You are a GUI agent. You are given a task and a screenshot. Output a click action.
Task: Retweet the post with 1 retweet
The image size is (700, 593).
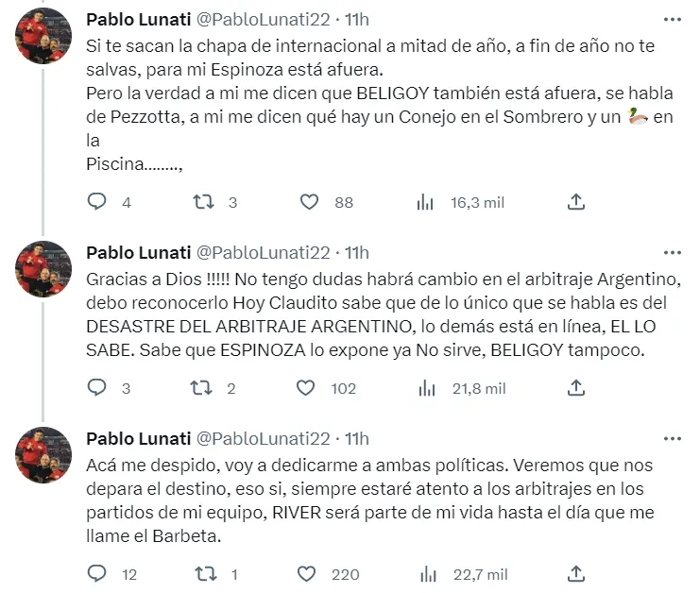(x=203, y=573)
